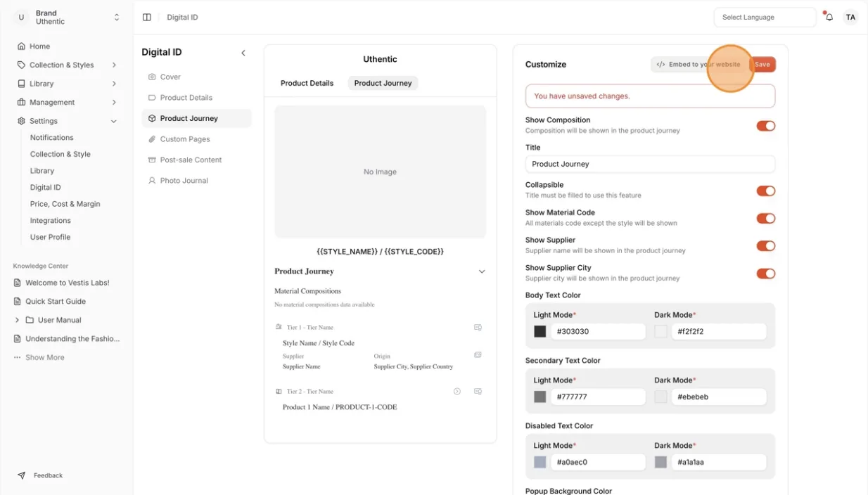Click the Collection & Styles tag icon
868x495 pixels.
(21, 65)
